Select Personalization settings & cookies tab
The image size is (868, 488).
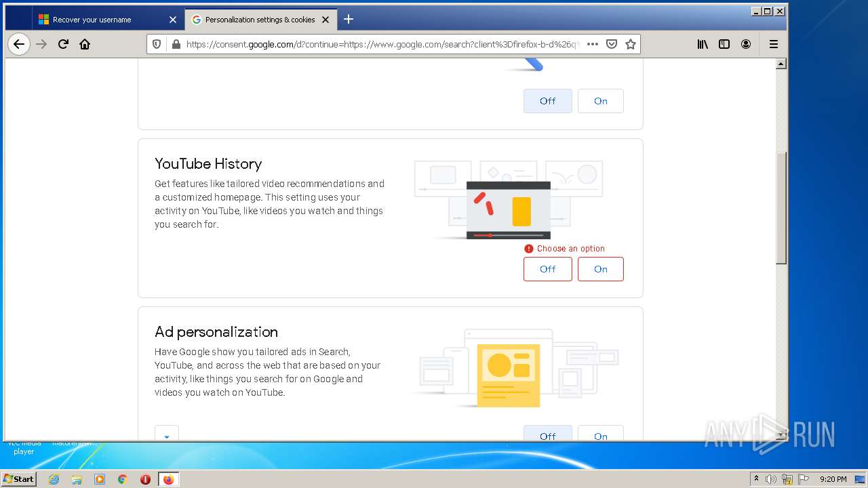tap(260, 20)
